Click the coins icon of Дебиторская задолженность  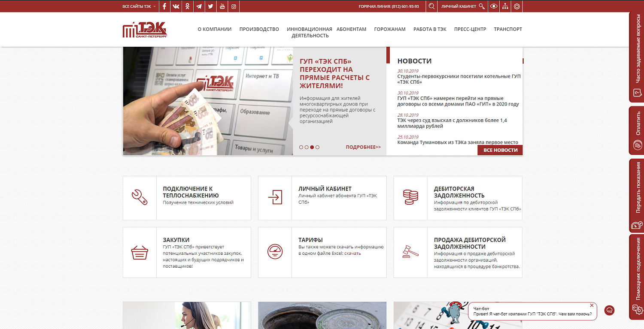tap(410, 197)
